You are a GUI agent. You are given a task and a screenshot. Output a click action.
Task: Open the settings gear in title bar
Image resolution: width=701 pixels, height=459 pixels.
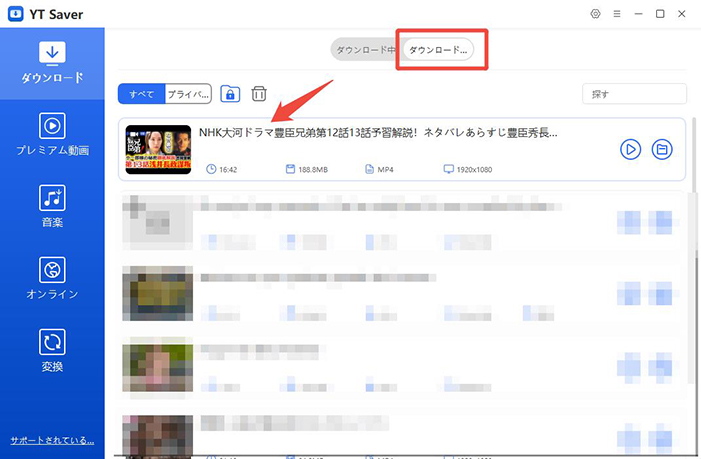[x=595, y=14]
